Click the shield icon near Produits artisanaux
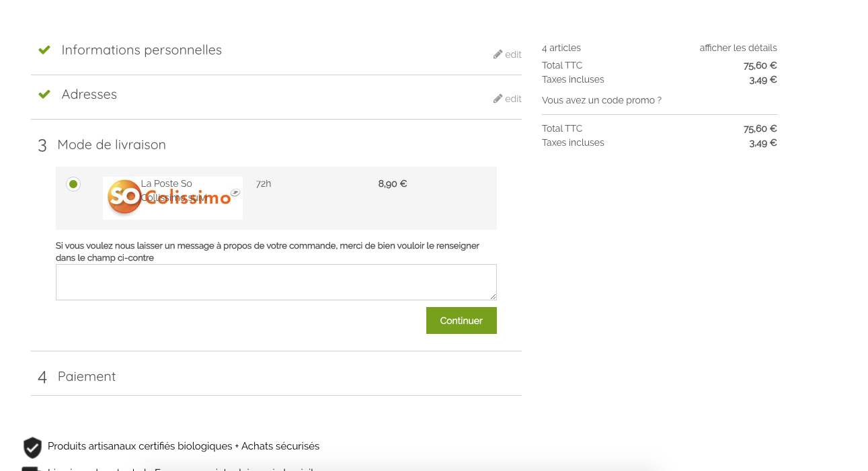Viewport: 868px width, 471px height. click(32, 447)
